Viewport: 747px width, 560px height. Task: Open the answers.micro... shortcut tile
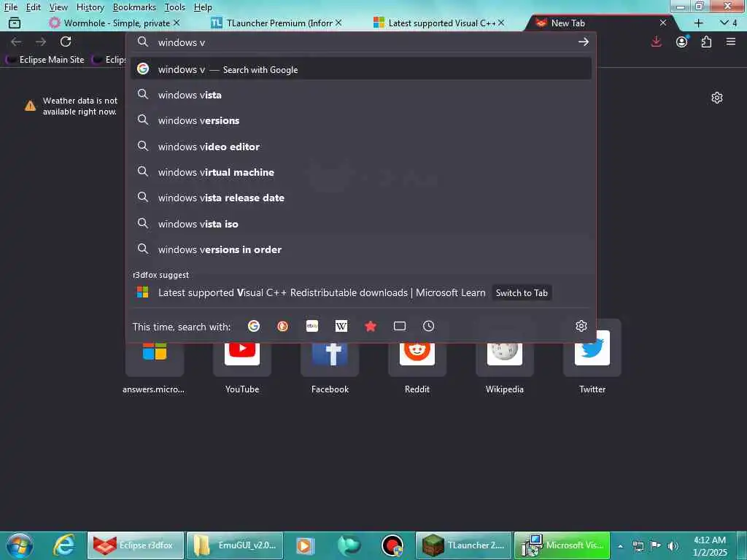coord(155,360)
